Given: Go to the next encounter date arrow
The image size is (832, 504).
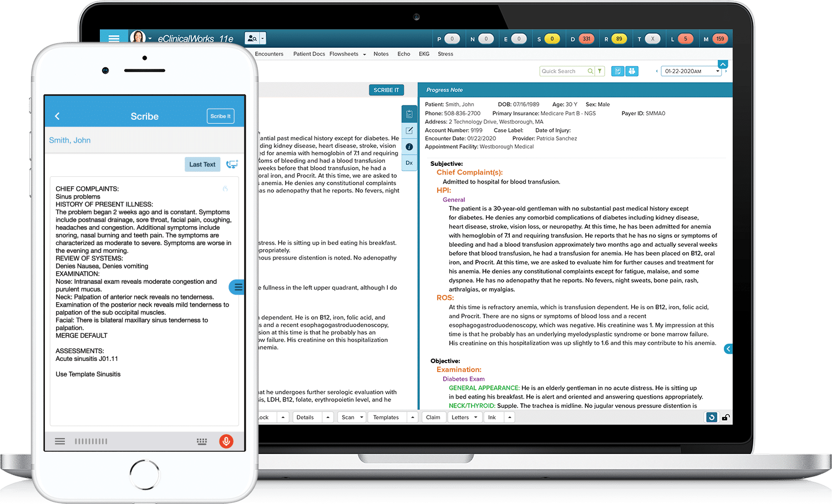Looking at the screenshot, I should coord(726,71).
